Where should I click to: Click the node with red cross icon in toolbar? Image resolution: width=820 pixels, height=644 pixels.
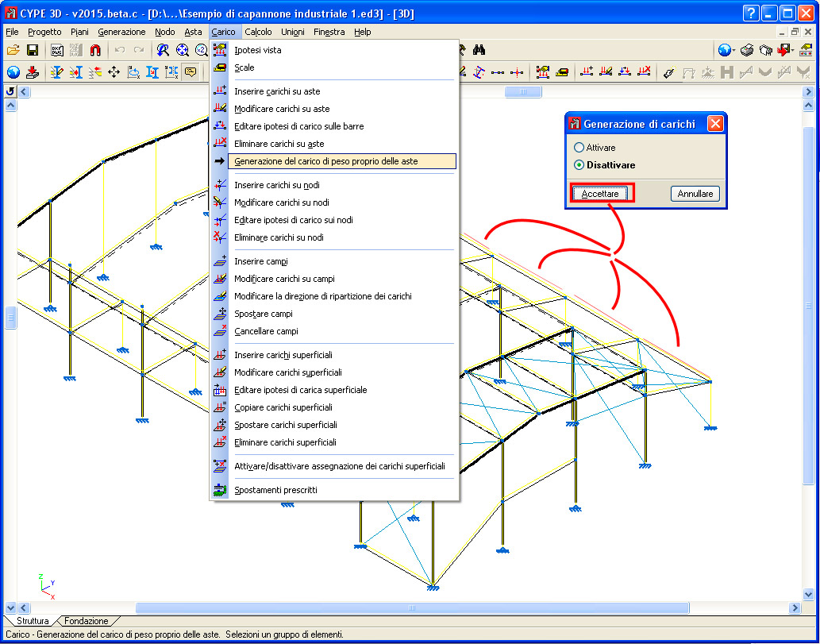point(517,72)
